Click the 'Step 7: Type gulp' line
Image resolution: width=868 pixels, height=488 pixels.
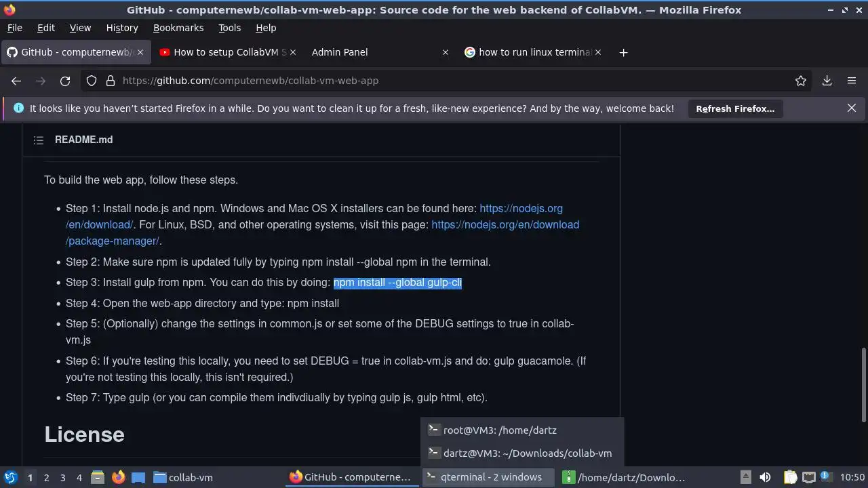tap(277, 397)
